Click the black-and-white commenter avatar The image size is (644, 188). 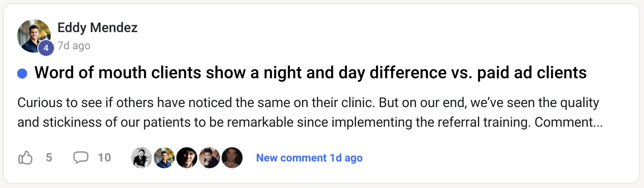click(141, 158)
